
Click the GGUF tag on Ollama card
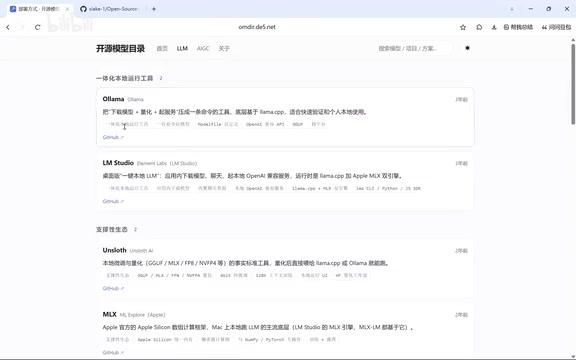click(x=298, y=124)
